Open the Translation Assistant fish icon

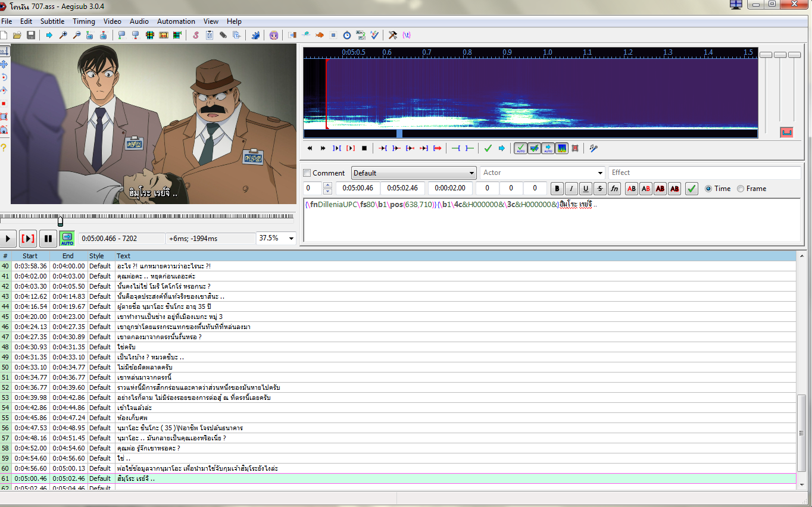320,36
